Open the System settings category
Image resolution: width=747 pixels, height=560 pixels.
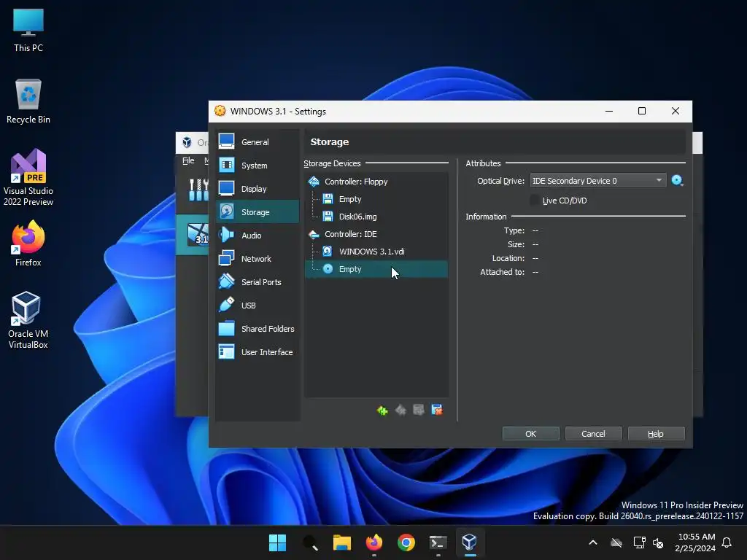point(258,166)
